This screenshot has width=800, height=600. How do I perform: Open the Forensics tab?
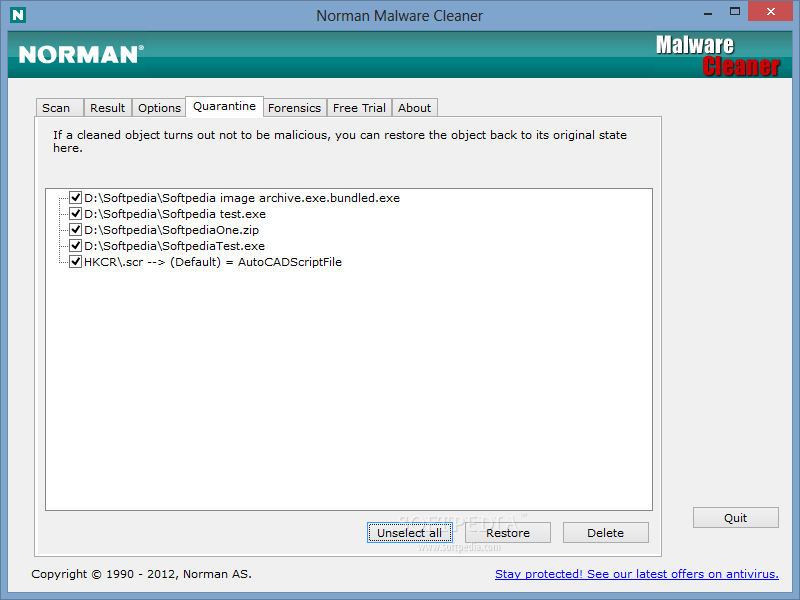point(294,108)
